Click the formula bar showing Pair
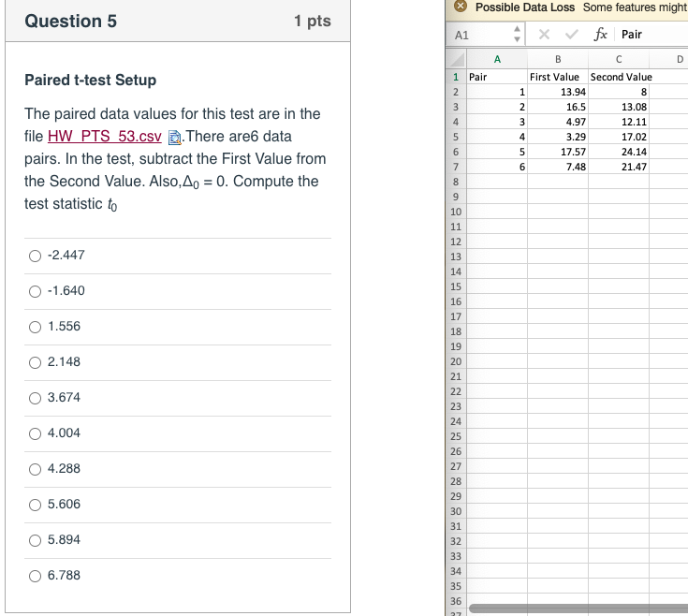The image size is (688, 616). pyautogui.click(x=652, y=35)
